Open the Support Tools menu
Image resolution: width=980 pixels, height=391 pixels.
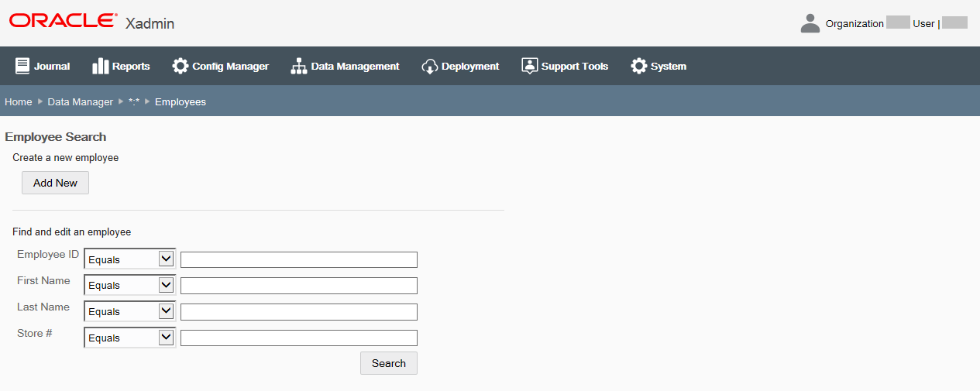(x=565, y=66)
